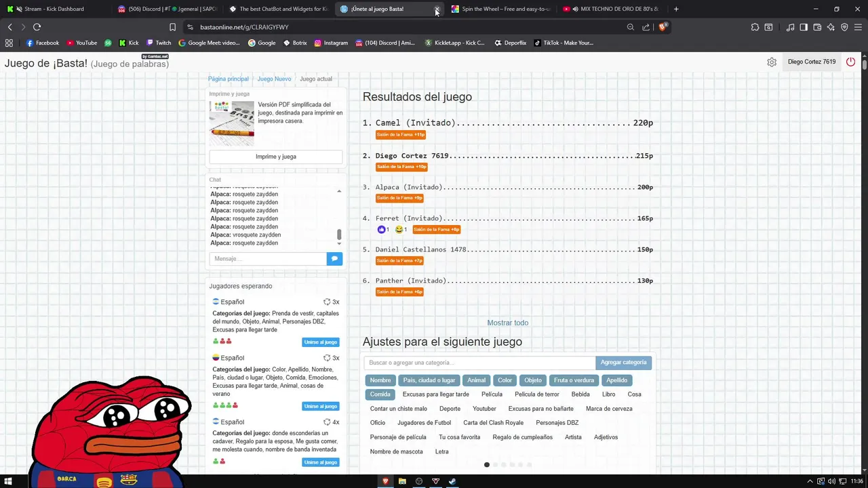
Task: Join the game with Color, Apellido categories
Action: click(x=321, y=406)
